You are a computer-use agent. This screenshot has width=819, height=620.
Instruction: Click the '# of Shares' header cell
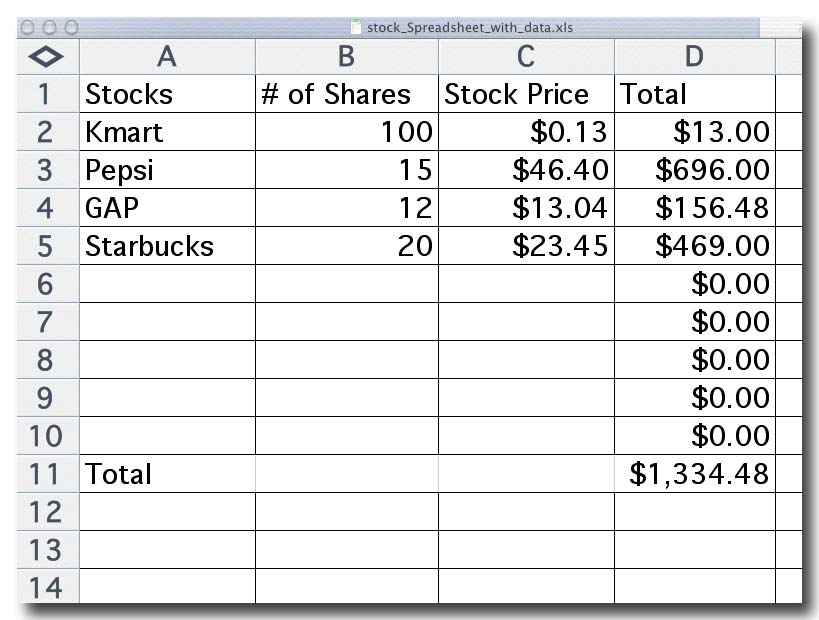pos(346,94)
